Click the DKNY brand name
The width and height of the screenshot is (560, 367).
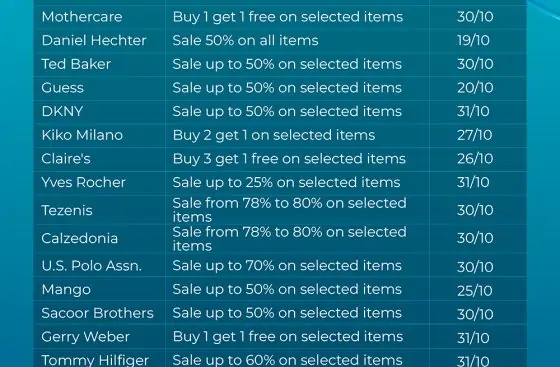tap(62, 111)
